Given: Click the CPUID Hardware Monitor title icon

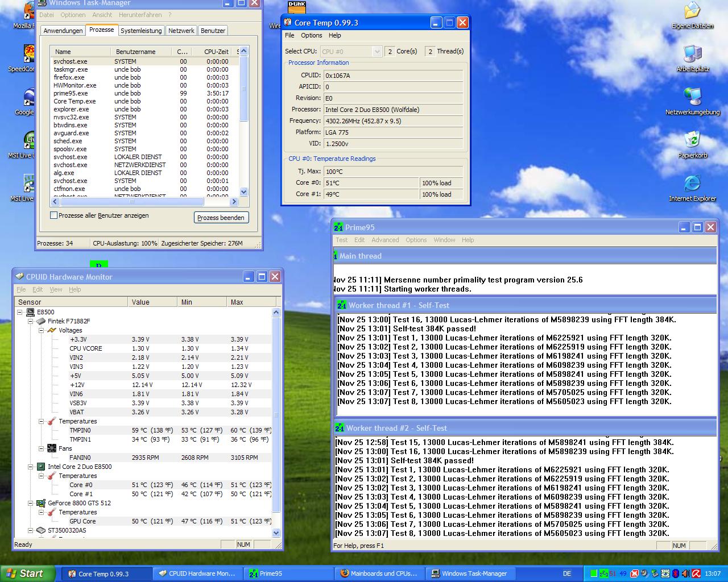Looking at the screenshot, I should click(x=19, y=276).
